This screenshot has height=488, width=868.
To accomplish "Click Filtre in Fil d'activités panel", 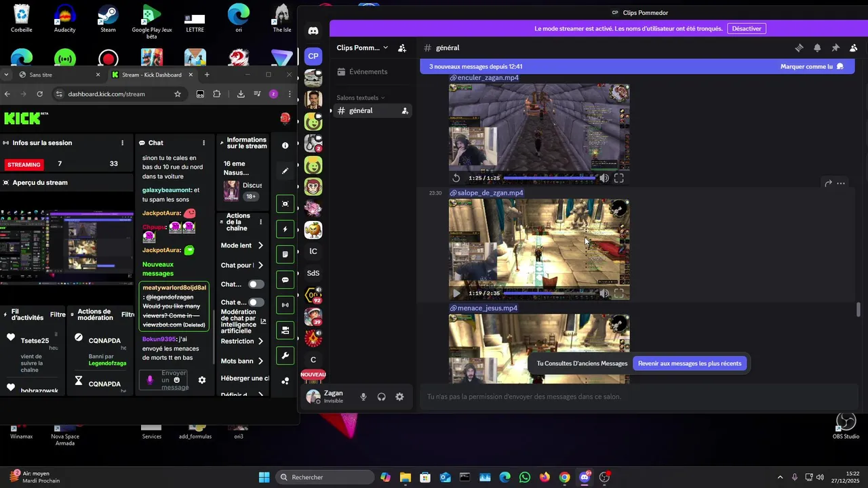I will tap(58, 314).
